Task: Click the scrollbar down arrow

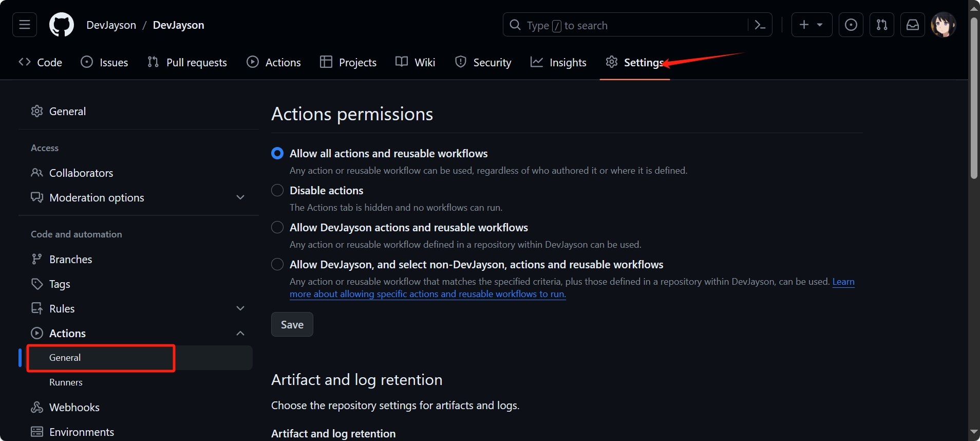Action: [x=974, y=432]
